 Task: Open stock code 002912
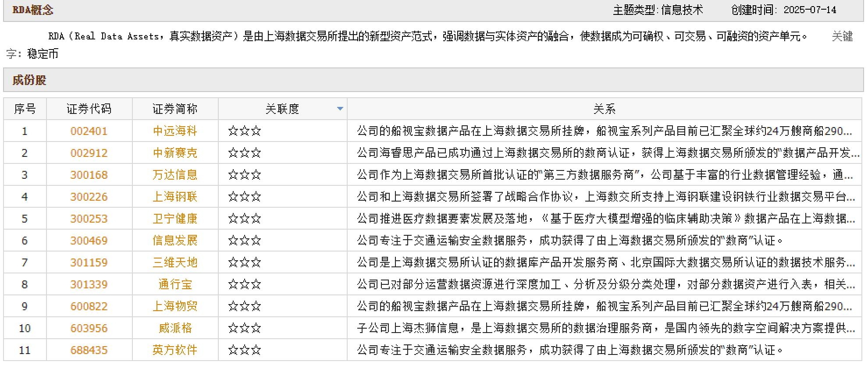point(89,153)
